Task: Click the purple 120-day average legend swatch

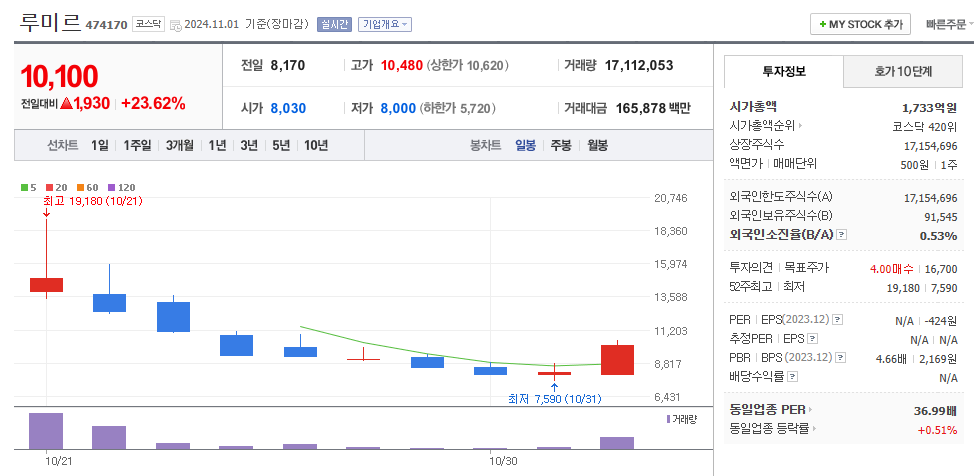Action: tap(112, 187)
